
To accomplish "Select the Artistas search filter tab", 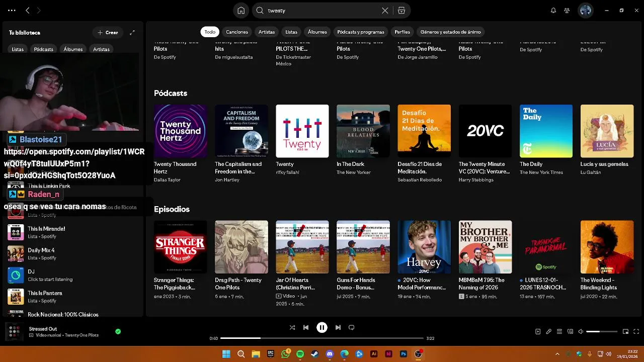I will tap(267, 32).
